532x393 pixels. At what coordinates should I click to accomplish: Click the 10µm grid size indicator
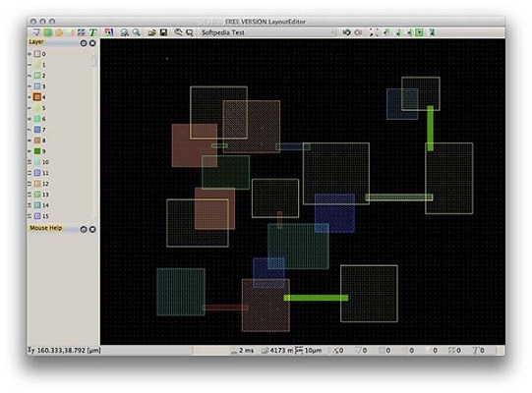click(309, 351)
